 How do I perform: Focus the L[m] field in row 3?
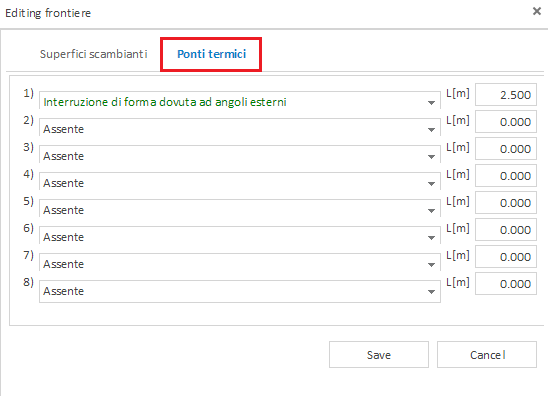(506, 149)
